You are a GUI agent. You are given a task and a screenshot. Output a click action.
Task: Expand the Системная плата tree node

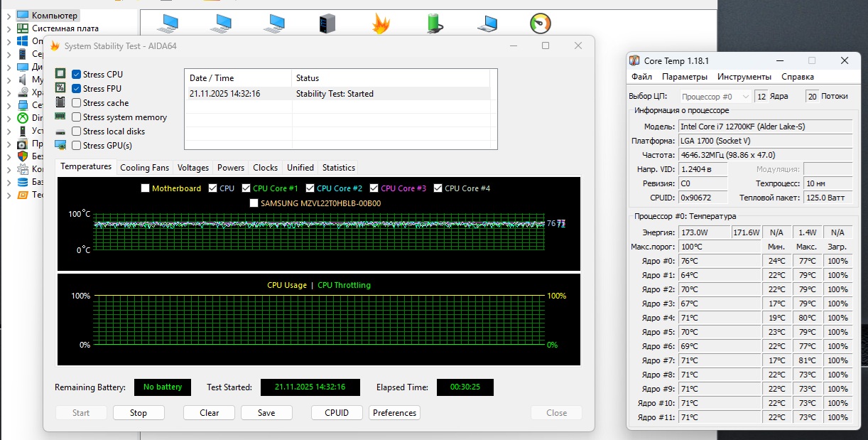point(8,28)
